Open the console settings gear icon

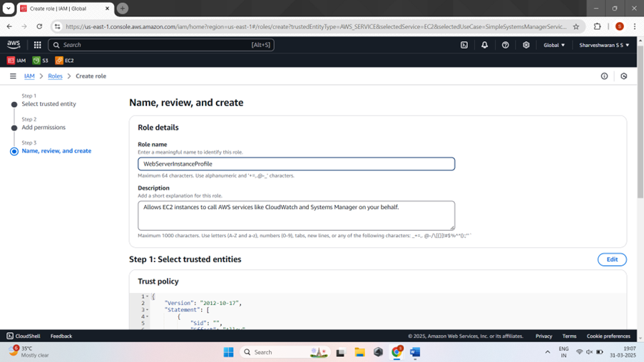click(526, 45)
